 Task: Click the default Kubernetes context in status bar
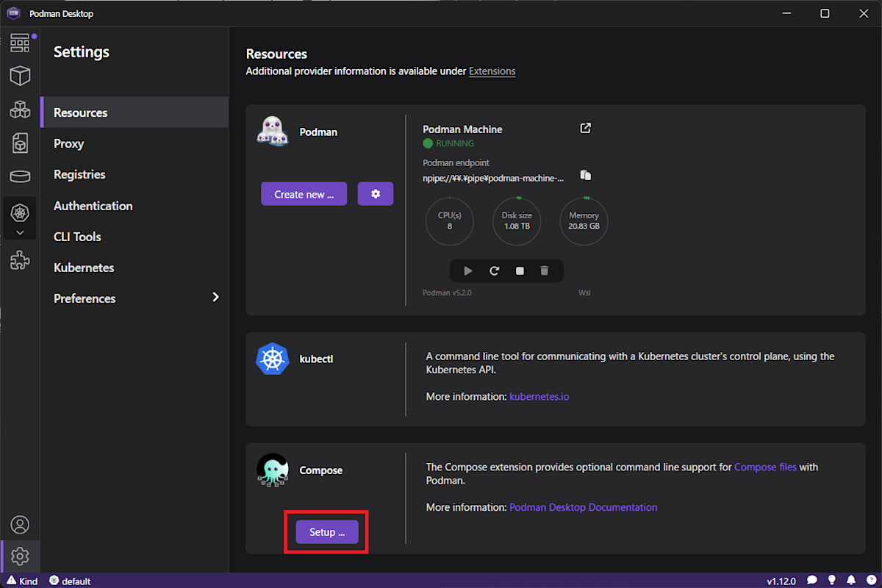point(70,581)
